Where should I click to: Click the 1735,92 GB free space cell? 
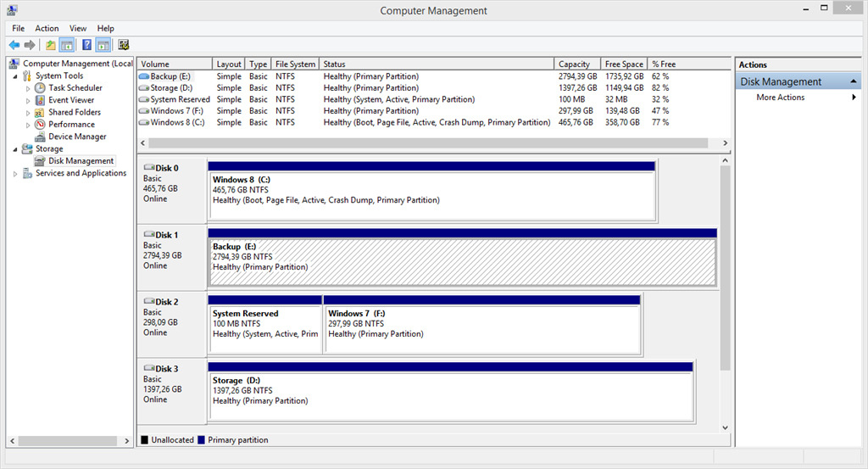tap(624, 76)
